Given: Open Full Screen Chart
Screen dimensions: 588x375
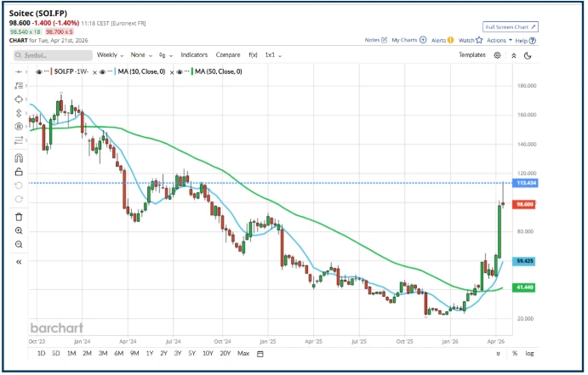Looking at the screenshot, I should pyautogui.click(x=511, y=27).
